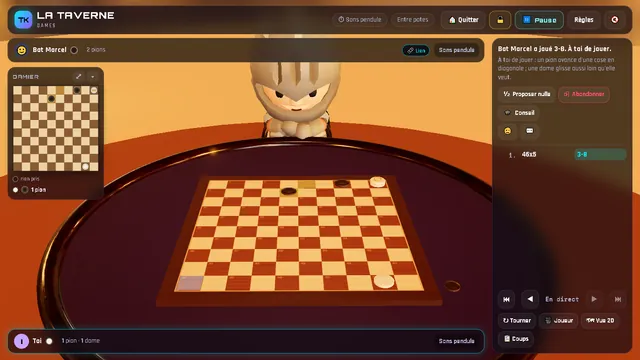640x360 pixels.
Task: Toggle Vue 2D
Action: [600, 320]
